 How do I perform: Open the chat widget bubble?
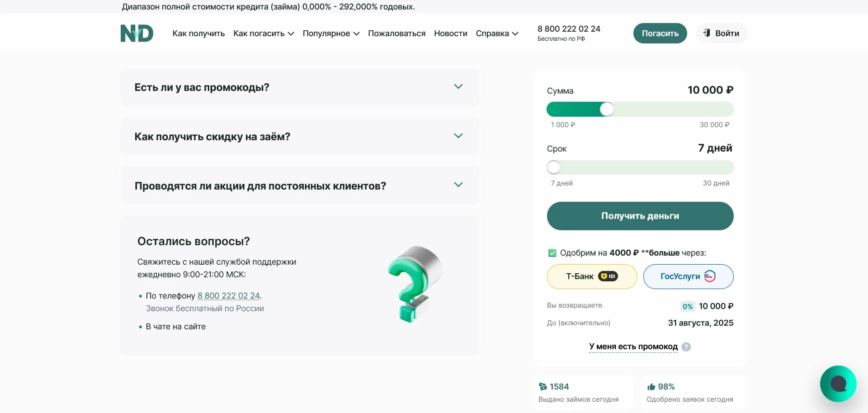point(839,384)
